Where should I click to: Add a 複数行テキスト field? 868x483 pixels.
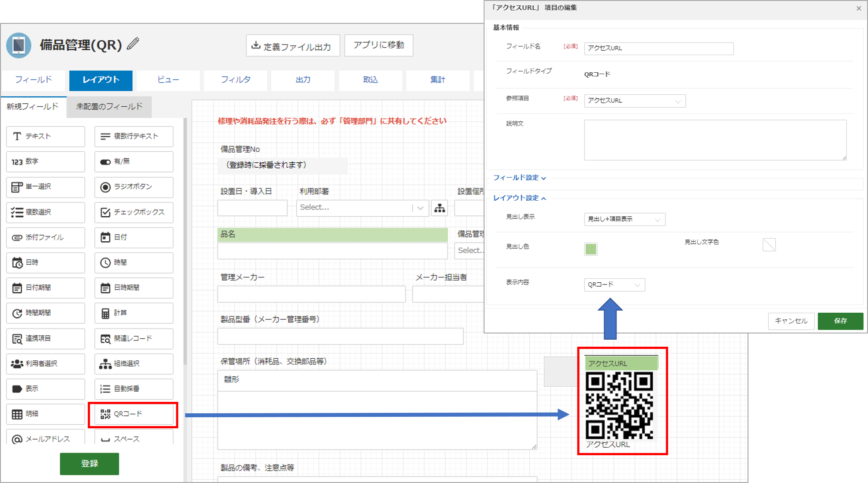pyautogui.click(x=134, y=136)
